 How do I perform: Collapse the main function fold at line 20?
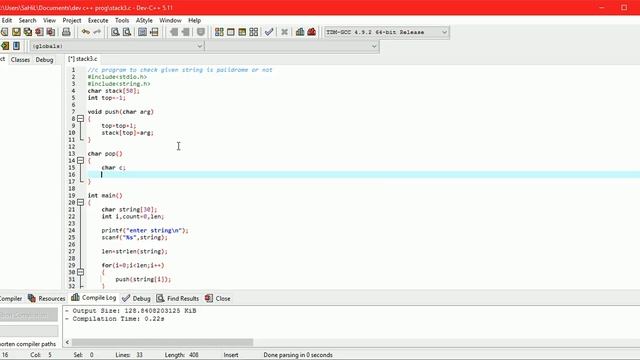(x=80, y=202)
